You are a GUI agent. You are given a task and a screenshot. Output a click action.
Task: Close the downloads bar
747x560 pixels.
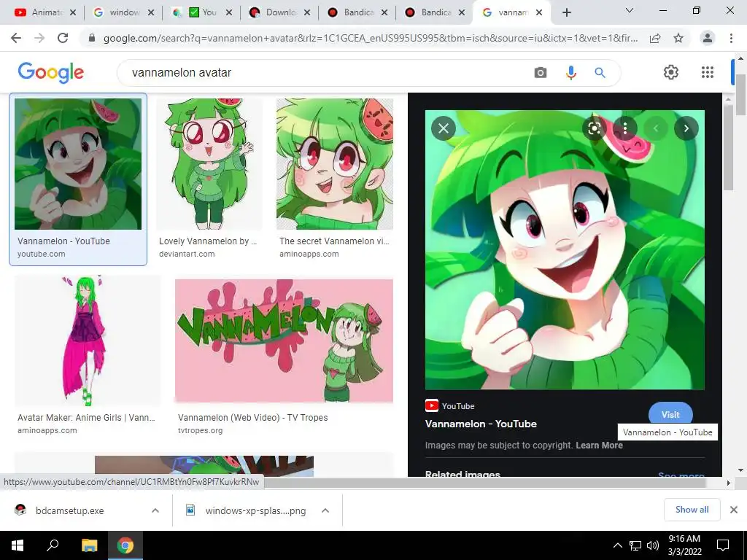[x=734, y=510]
